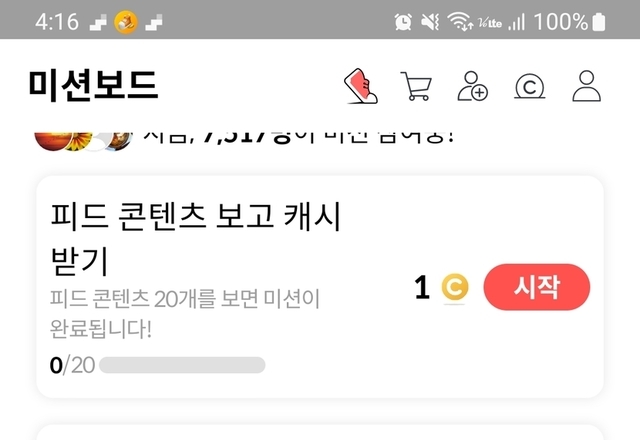
Task: Tap the mission description text about 20개
Action: [x=184, y=313]
